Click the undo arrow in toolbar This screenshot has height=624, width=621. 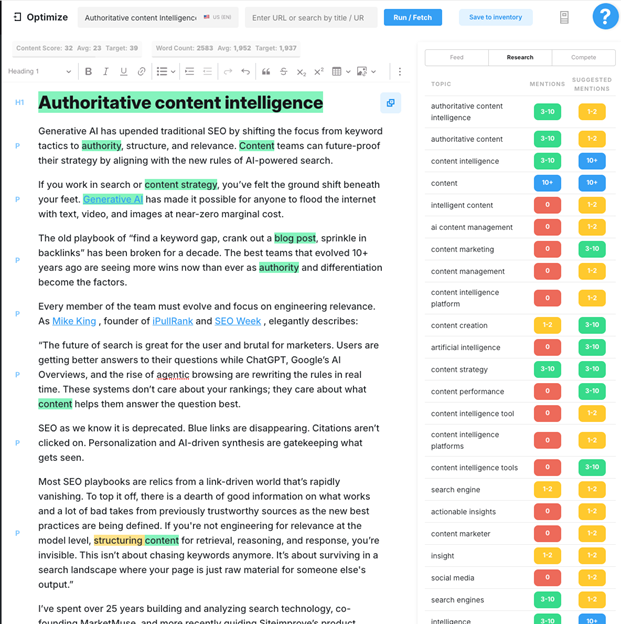245,72
